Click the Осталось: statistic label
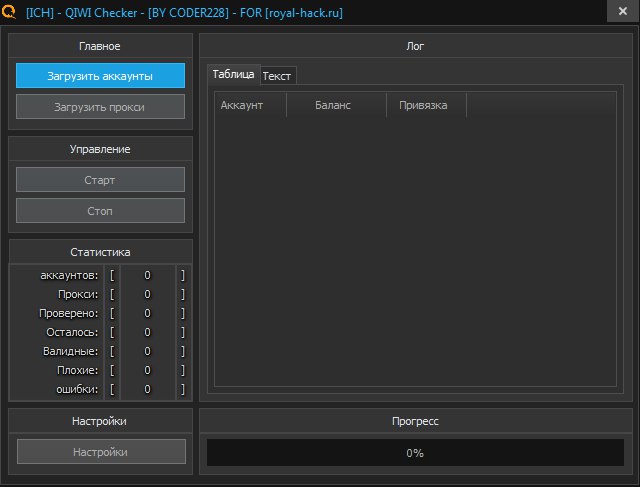This screenshot has height=487, width=640. click(x=72, y=332)
